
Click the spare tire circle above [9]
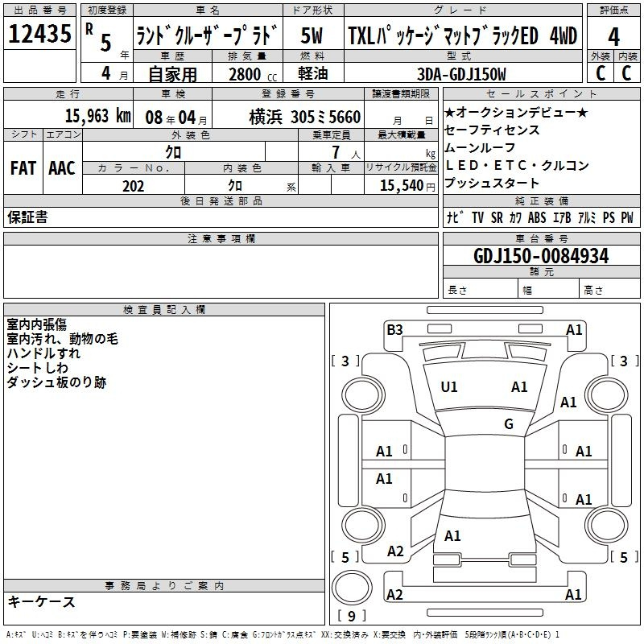tap(352, 588)
